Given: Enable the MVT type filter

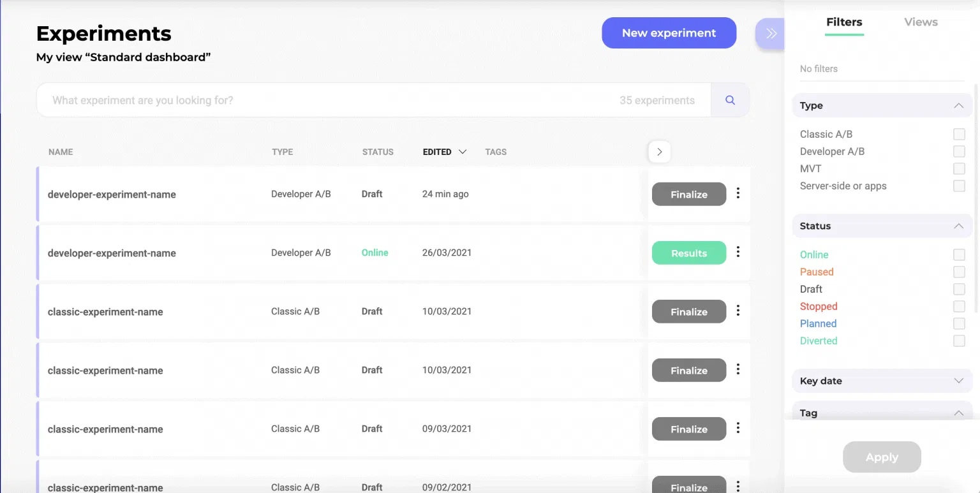Looking at the screenshot, I should point(959,168).
